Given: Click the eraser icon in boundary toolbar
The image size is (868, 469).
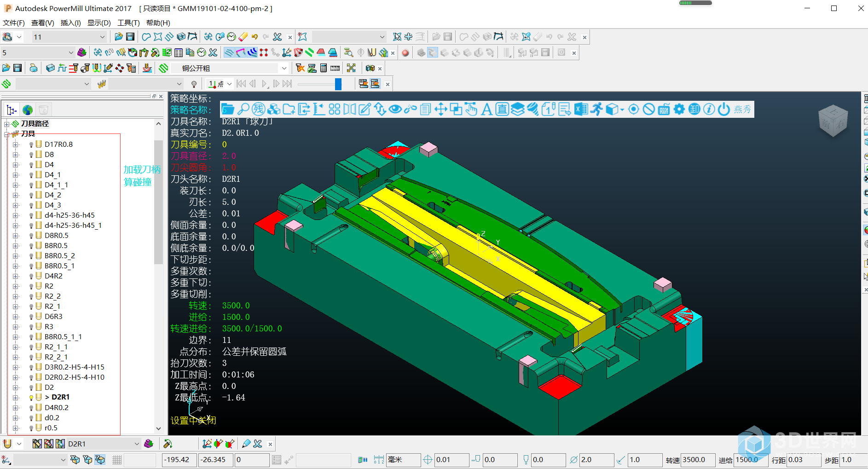Looking at the screenshot, I should point(243,37).
